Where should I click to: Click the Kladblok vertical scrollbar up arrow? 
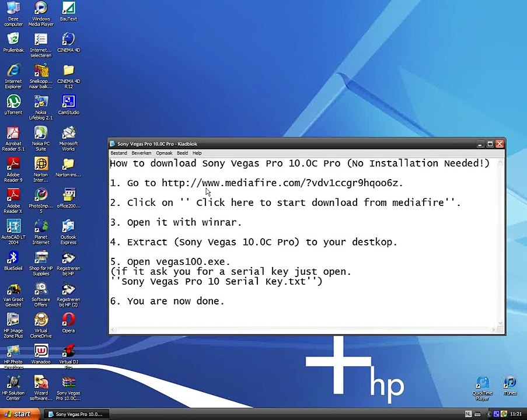500,163
